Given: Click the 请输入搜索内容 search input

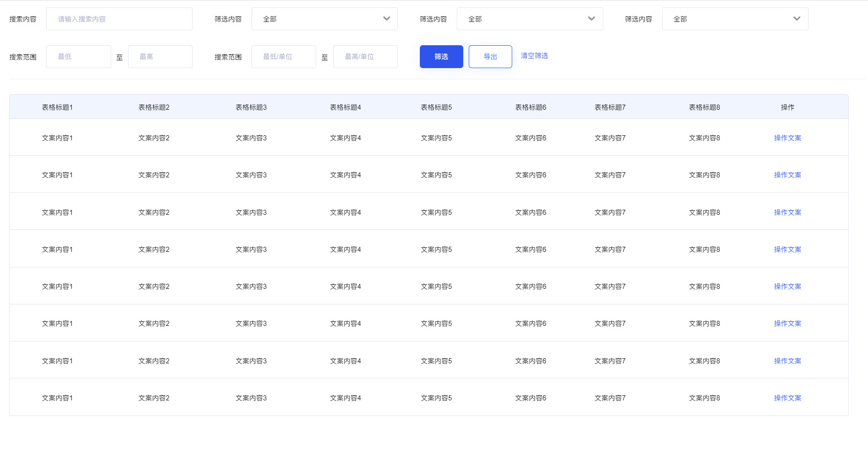Looking at the screenshot, I should pos(119,19).
